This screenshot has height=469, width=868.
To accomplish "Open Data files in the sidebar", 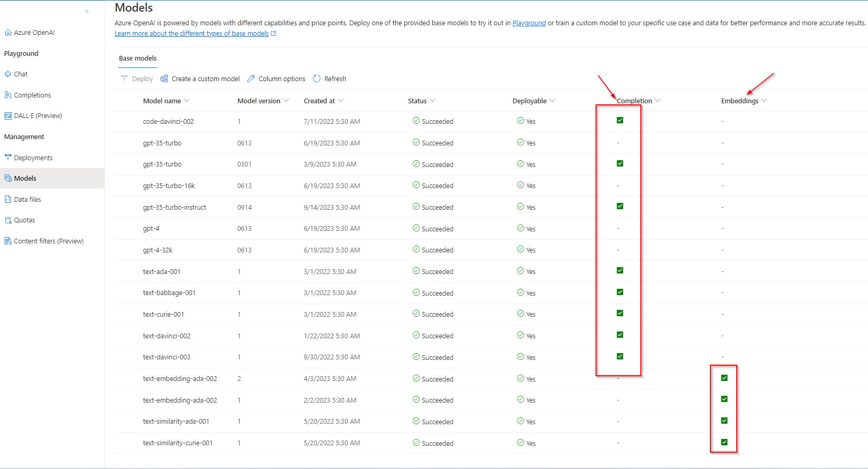I will [27, 200].
